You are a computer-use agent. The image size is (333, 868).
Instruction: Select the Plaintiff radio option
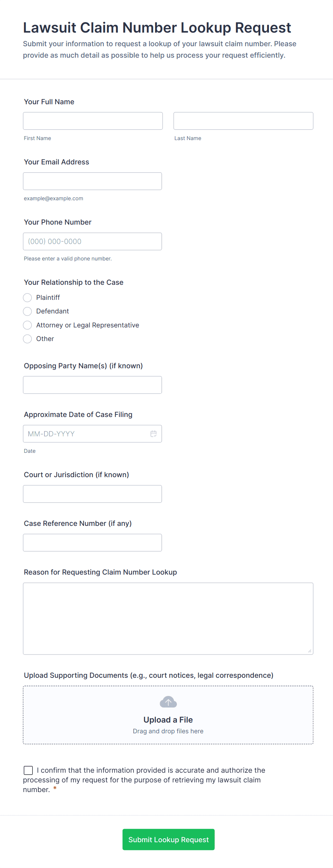pyautogui.click(x=28, y=298)
